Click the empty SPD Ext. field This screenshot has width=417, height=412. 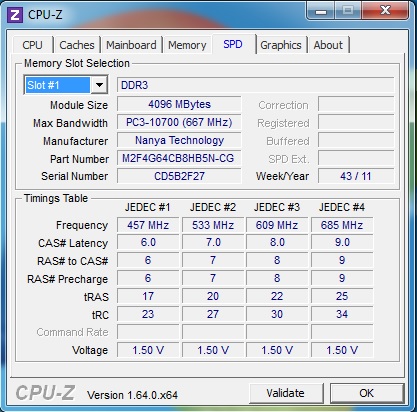click(356, 159)
